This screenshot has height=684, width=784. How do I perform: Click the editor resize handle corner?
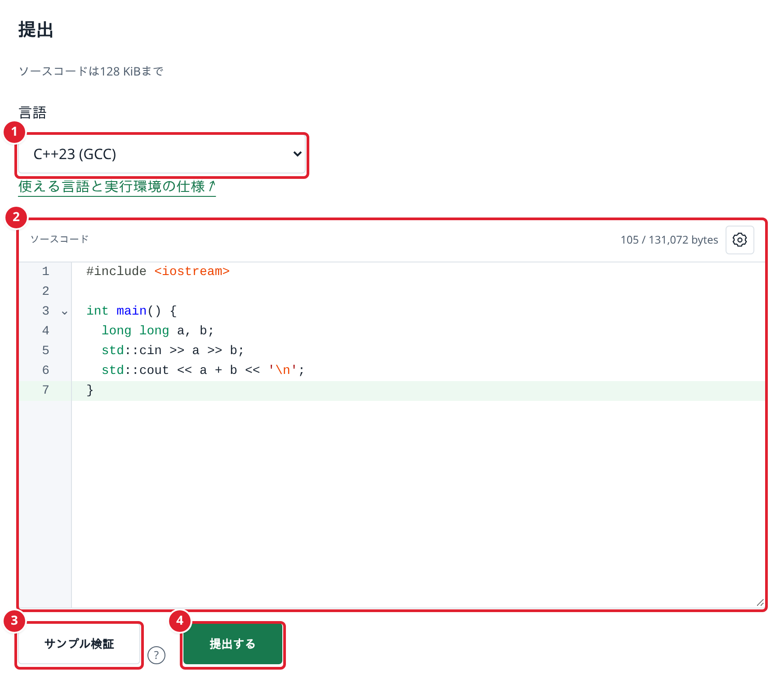[760, 603]
